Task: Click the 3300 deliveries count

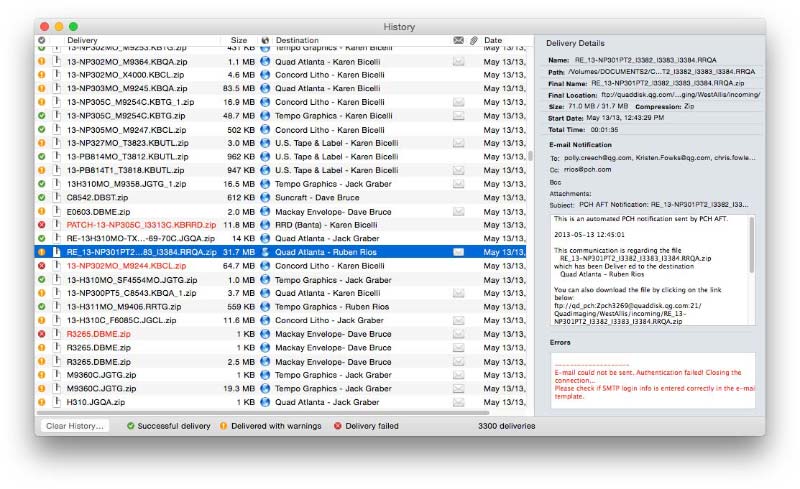Action: 507,426
